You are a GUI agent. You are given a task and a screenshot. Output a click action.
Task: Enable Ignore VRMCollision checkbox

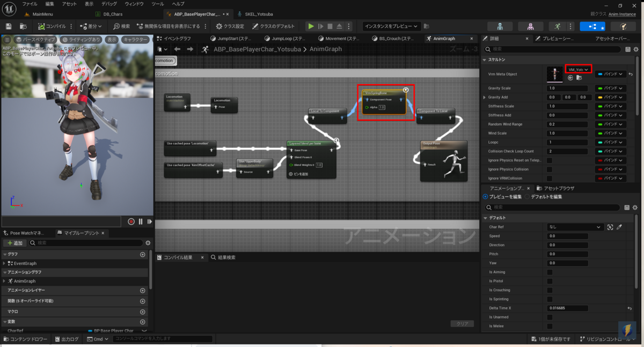tap(550, 178)
